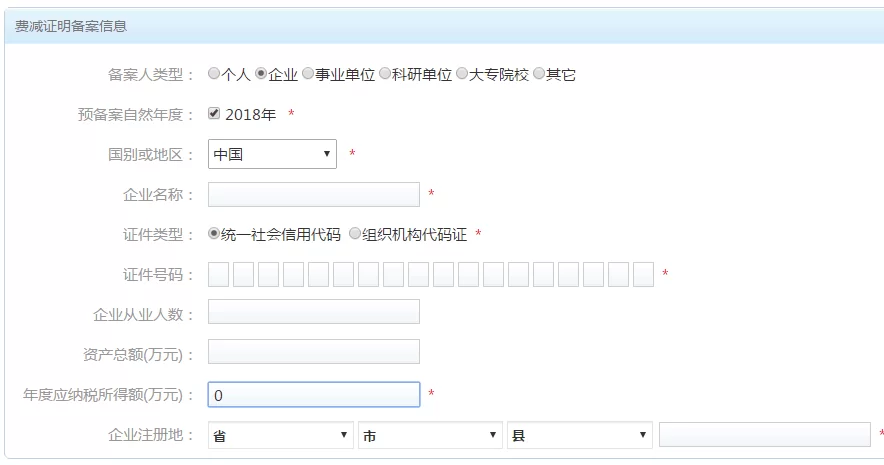The width and height of the screenshot is (884, 465).
Task: Focus the 企业从业人数 input field
Action: coord(313,312)
